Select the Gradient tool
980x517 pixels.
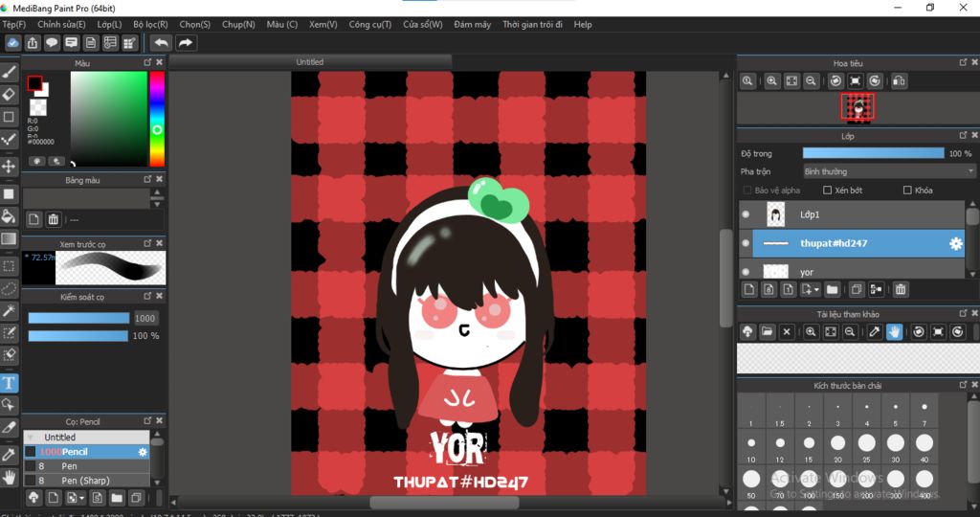[x=9, y=238]
